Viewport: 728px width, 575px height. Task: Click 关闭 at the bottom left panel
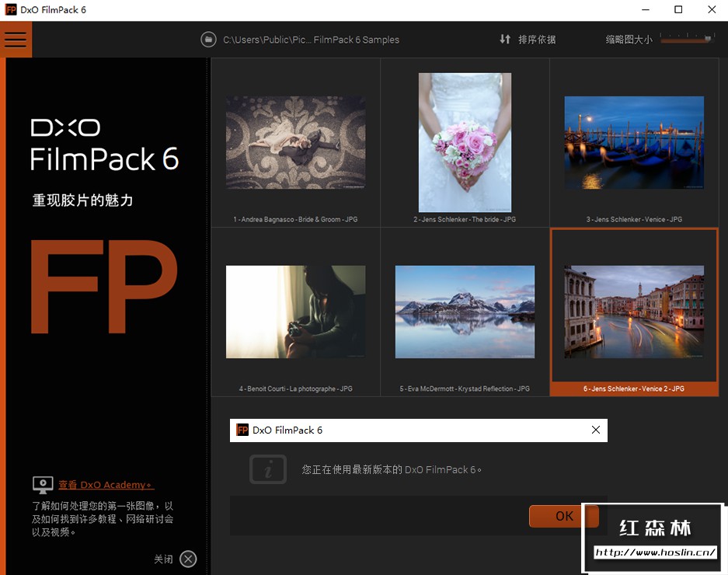(164, 559)
